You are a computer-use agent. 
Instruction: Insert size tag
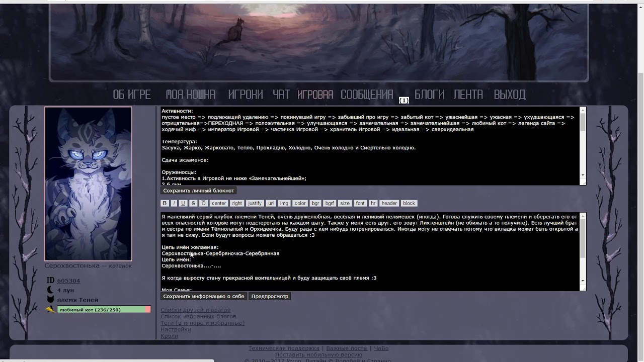[345, 203]
